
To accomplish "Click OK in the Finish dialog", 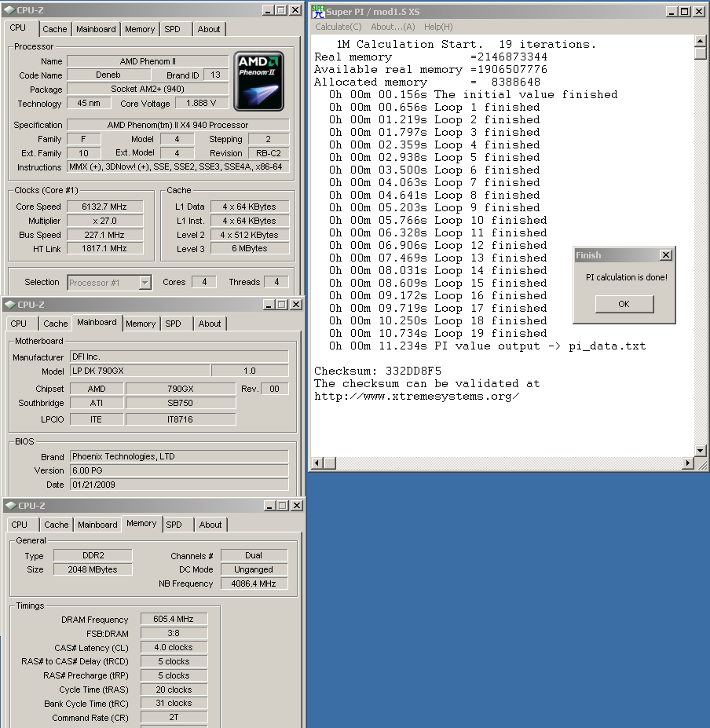I will coord(624,304).
